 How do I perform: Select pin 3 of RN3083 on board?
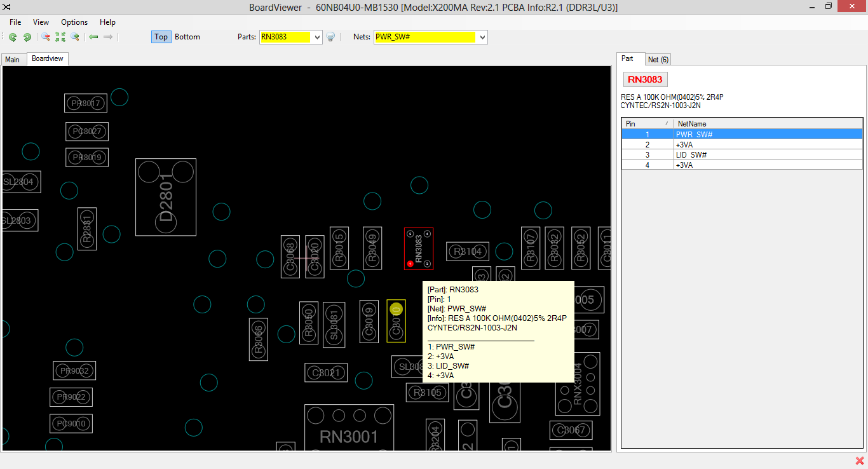(x=428, y=264)
